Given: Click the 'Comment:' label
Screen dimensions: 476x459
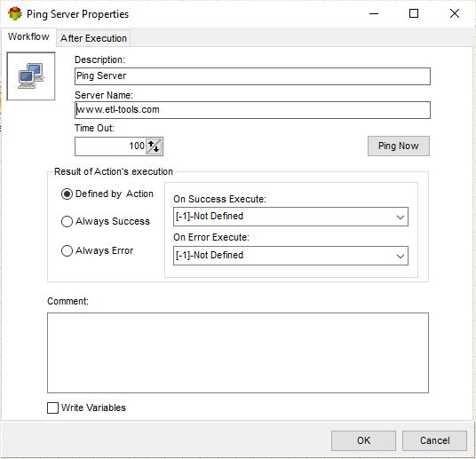Looking at the screenshot, I should [68, 301].
